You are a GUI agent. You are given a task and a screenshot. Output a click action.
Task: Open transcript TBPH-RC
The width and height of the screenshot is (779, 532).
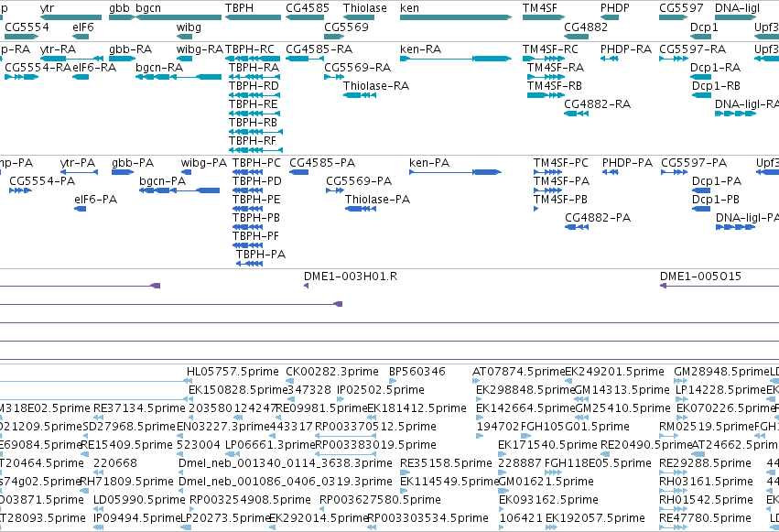coord(249,49)
